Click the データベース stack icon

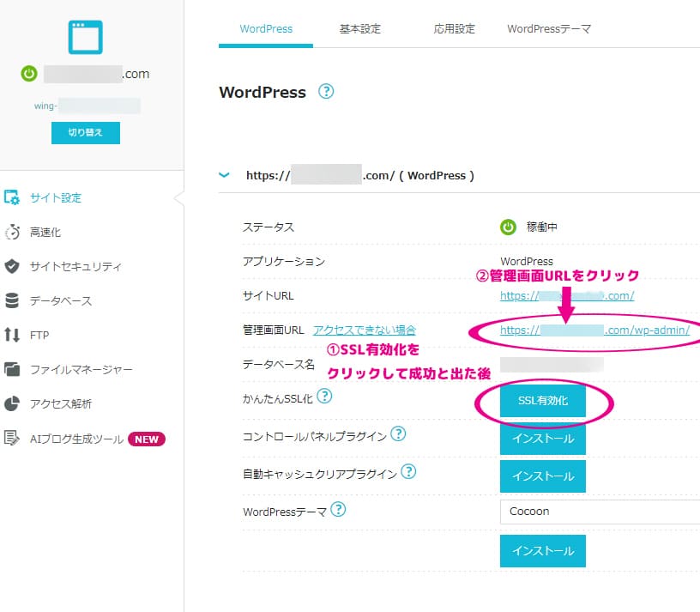click(x=12, y=300)
